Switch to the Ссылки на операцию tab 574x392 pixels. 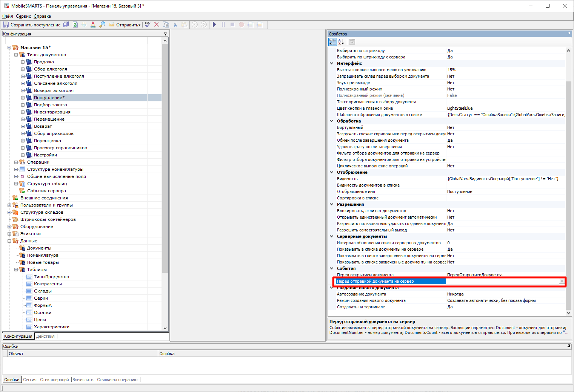117,380
